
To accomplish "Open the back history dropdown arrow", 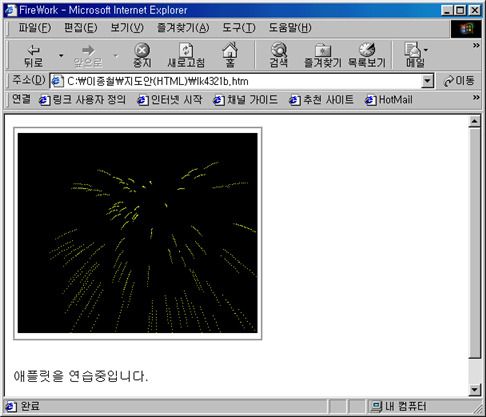I will click(x=61, y=55).
